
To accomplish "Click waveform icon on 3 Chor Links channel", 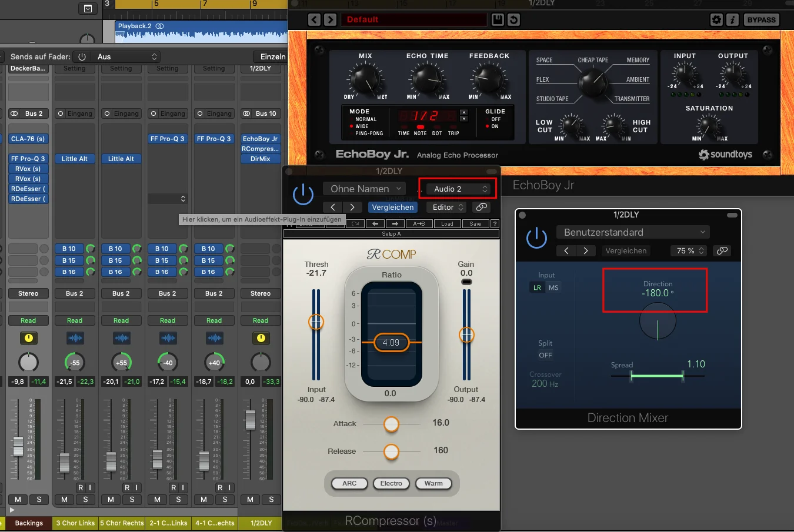I will [x=75, y=338].
